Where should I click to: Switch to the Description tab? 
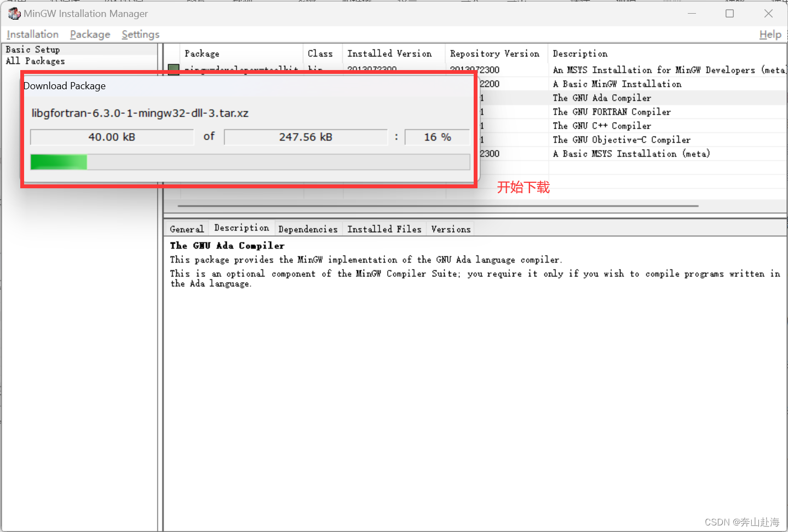[x=241, y=228]
